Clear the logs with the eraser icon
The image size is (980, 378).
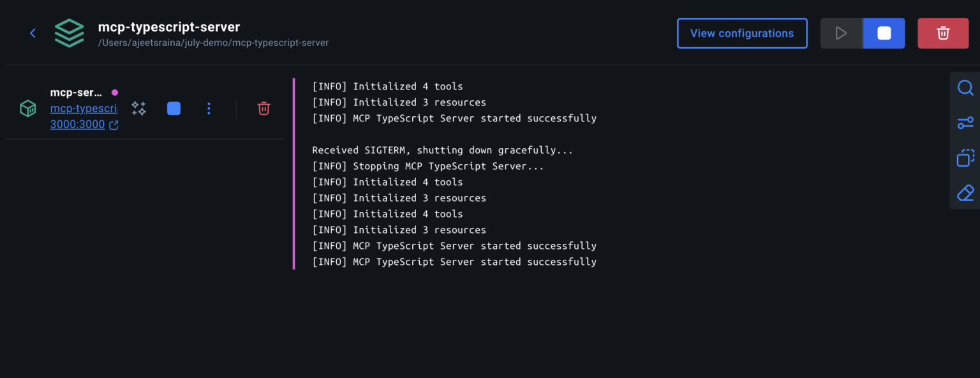click(965, 192)
